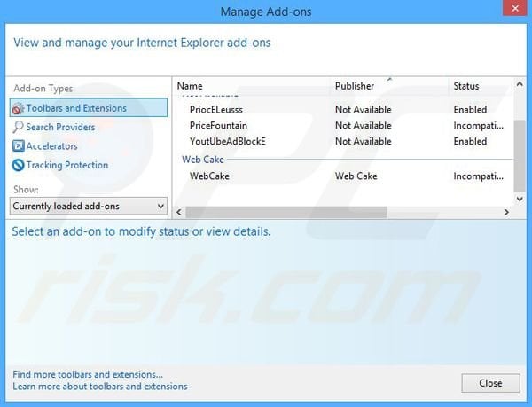This screenshot has width=532, height=407.
Task: Click the vertical scrollbar up arrow
Action: 520,84
